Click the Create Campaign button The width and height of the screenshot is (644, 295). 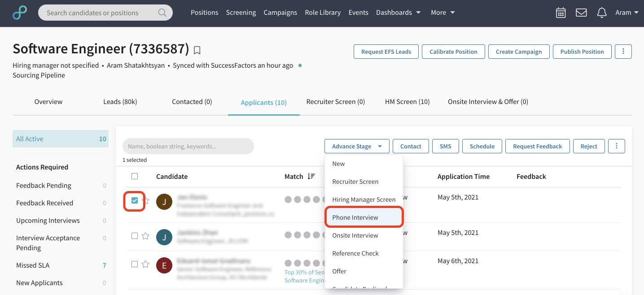[519, 52]
